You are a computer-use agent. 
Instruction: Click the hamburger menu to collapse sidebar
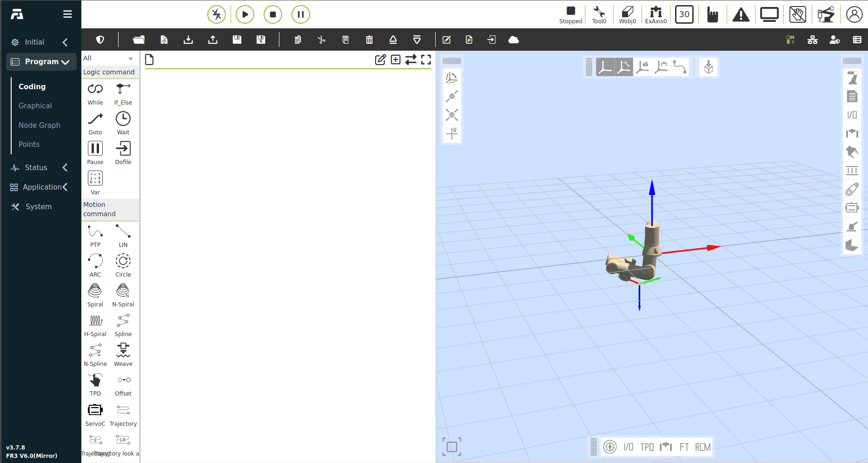67,14
